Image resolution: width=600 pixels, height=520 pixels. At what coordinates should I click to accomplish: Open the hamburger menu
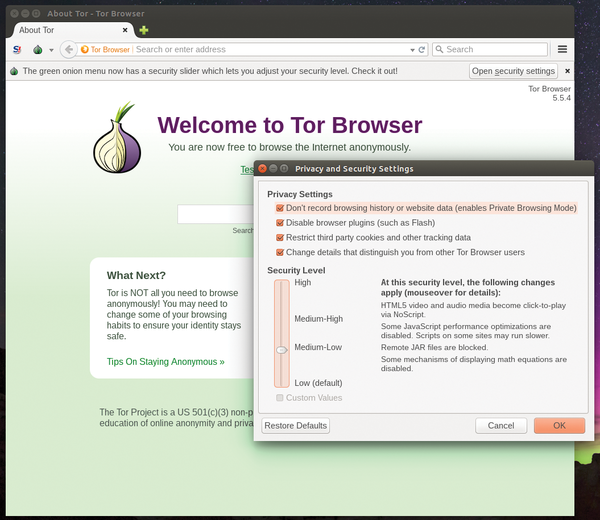562,49
